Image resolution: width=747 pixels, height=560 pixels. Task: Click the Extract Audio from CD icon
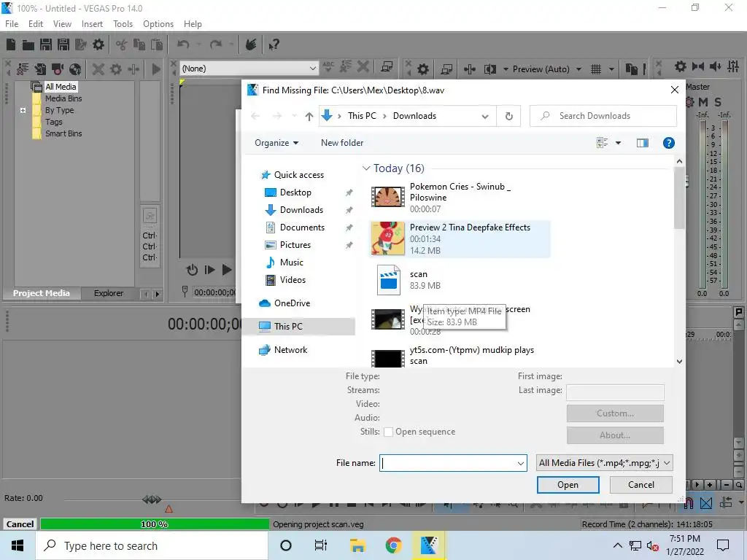(75, 69)
